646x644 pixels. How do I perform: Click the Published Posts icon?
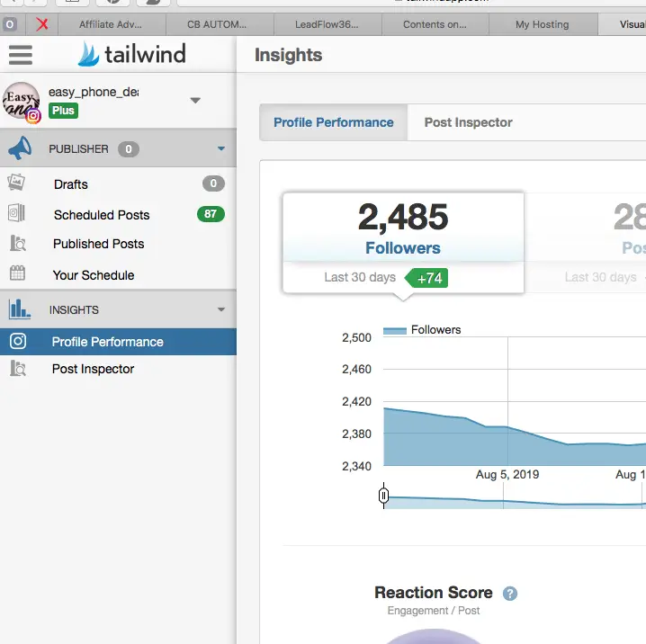tap(18, 243)
